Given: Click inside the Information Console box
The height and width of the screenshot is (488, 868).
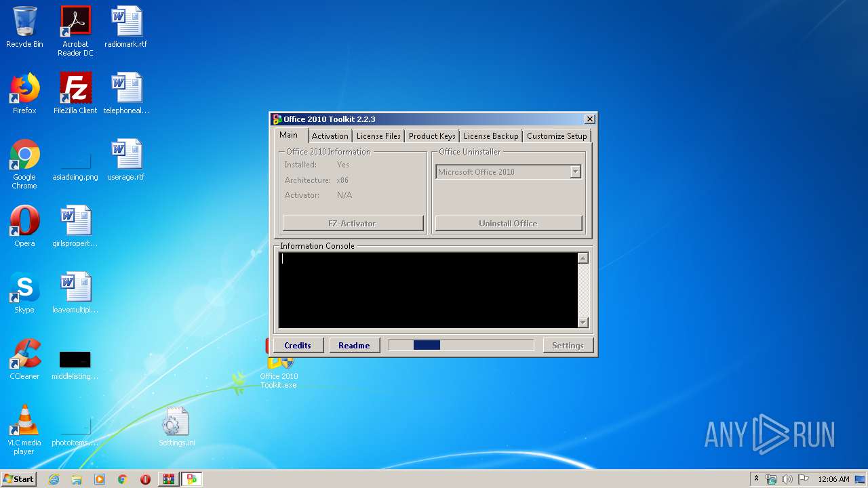Looking at the screenshot, I should 428,290.
